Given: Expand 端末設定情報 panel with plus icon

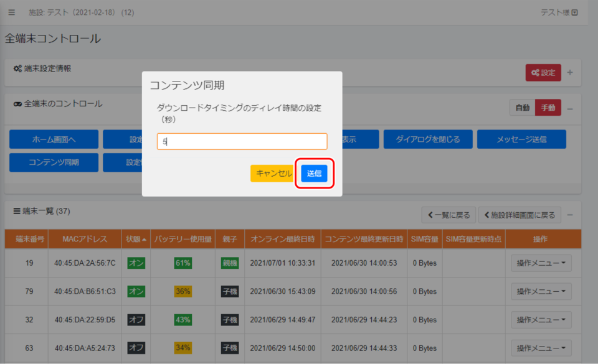Looking at the screenshot, I should (x=570, y=73).
